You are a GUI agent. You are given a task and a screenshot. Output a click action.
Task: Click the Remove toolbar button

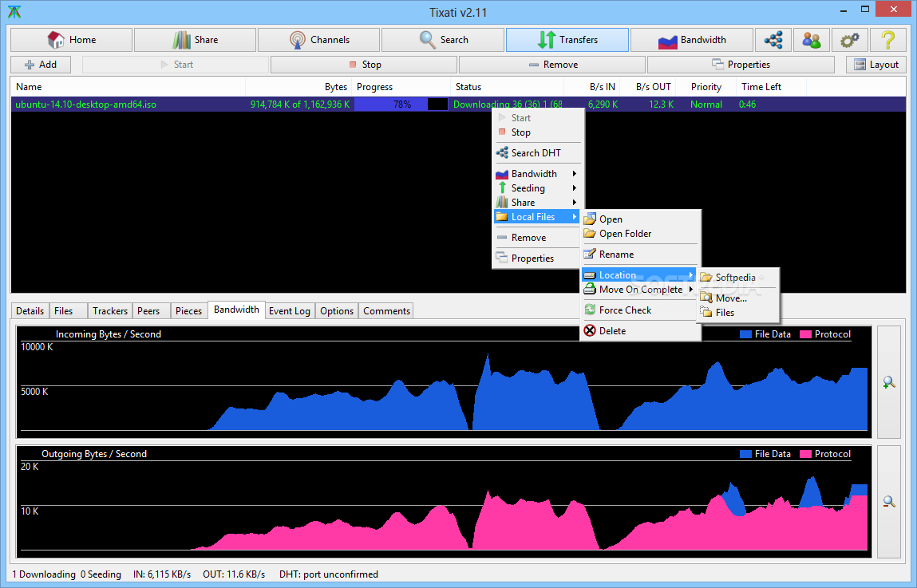pyautogui.click(x=552, y=65)
